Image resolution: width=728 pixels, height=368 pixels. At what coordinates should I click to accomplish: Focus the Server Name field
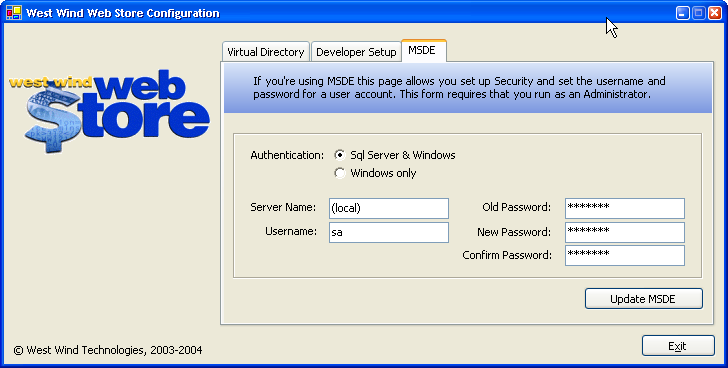pos(389,208)
